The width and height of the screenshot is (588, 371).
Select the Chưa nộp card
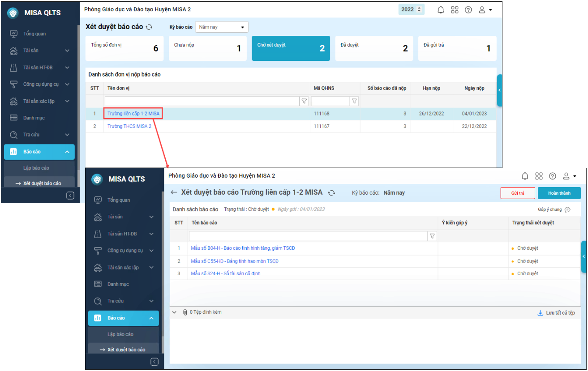point(208,48)
